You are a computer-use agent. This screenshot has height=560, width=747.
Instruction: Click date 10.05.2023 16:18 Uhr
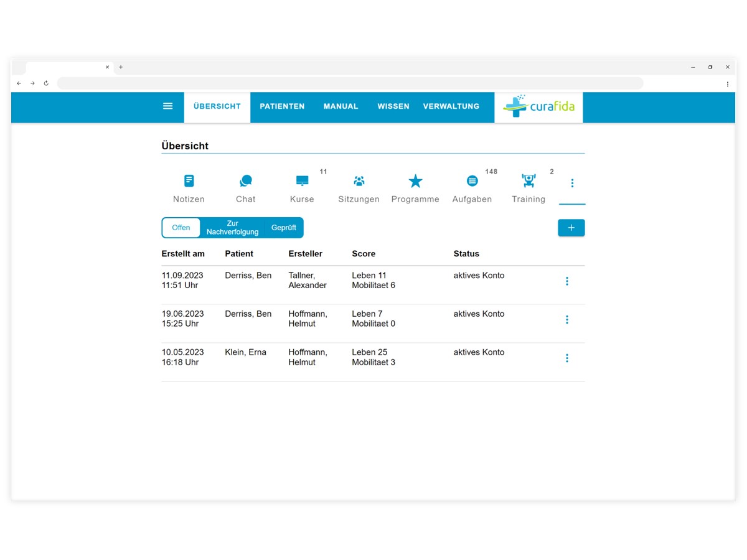point(182,357)
